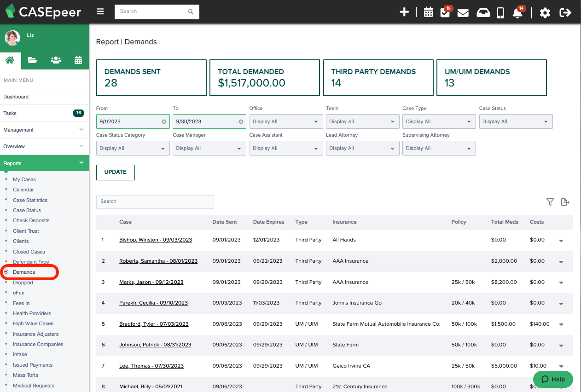The image size is (581, 392).
Task: Open Check Deposits report
Action: point(31,220)
